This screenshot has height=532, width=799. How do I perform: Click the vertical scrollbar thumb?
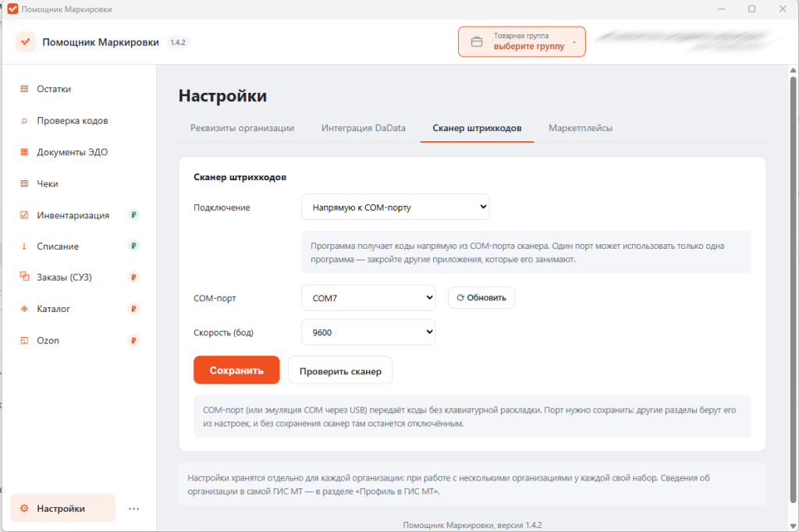pos(793,289)
